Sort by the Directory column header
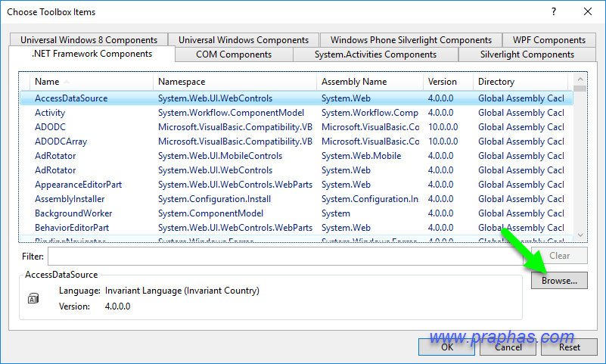Screen dimensions: 606x364 521,82
